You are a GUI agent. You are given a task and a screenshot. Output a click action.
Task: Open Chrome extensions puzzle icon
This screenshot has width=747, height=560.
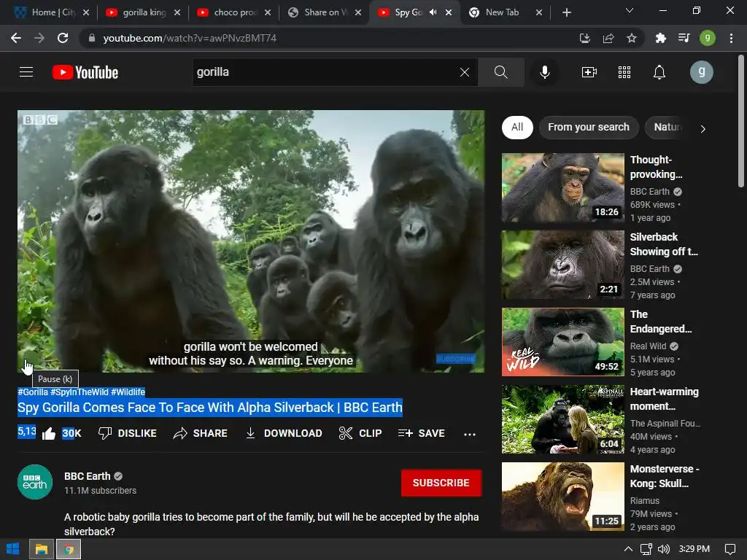(x=660, y=38)
